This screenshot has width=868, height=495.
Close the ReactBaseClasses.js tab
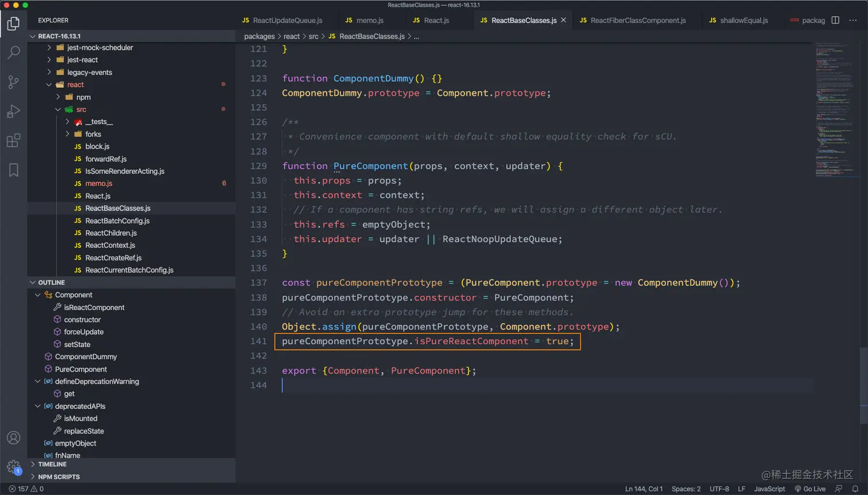coord(564,20)
